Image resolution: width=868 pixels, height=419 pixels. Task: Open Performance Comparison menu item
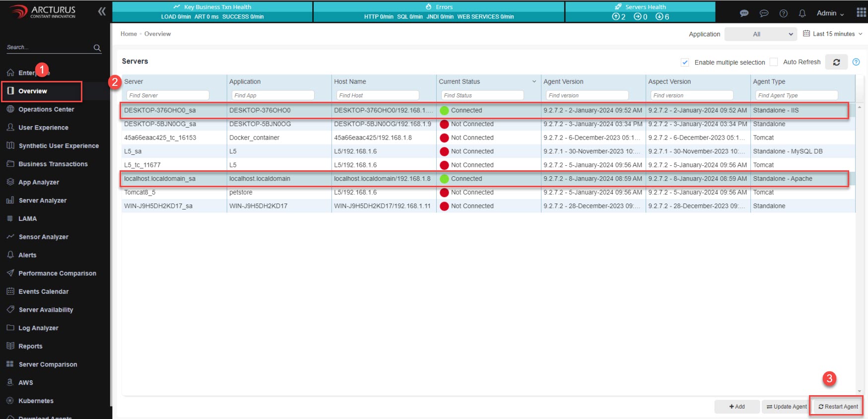(x=58, y=273)
